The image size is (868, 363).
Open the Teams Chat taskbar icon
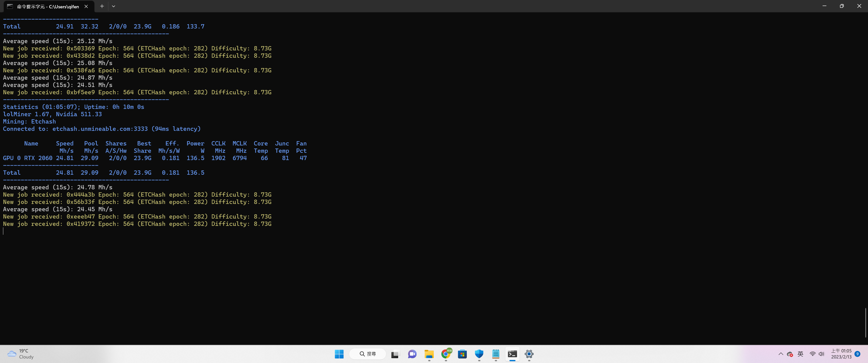(412, 354)
